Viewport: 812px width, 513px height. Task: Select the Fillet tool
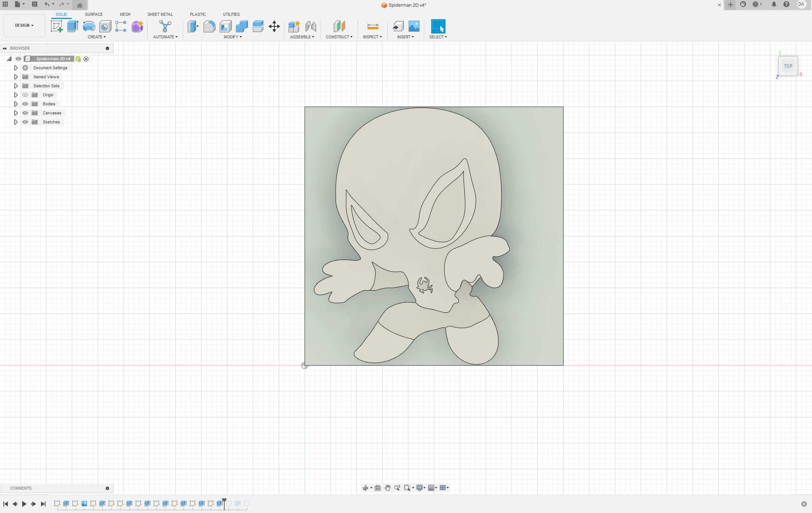pos(209,26)
